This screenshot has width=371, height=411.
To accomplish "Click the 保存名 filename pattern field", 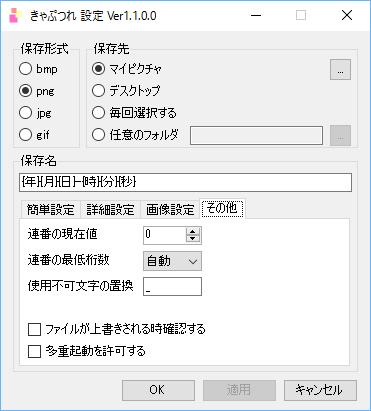I will pyautogui.click(x=185, y=182).
